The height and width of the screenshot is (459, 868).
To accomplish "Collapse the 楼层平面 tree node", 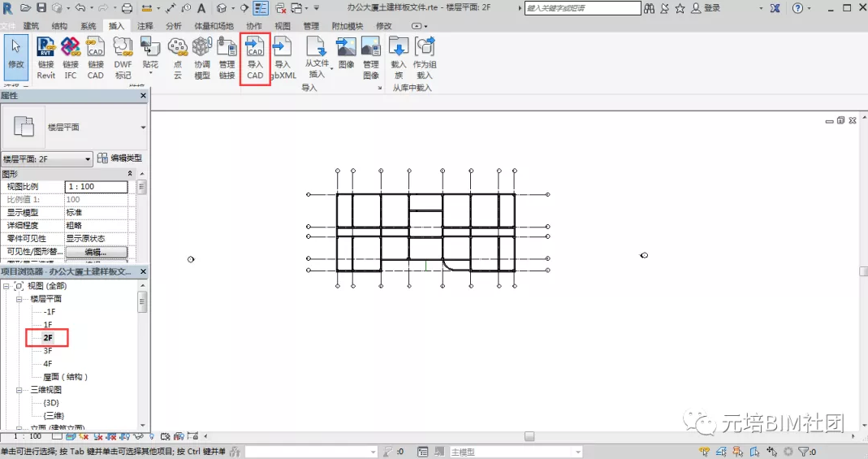I will pos(19,299).
